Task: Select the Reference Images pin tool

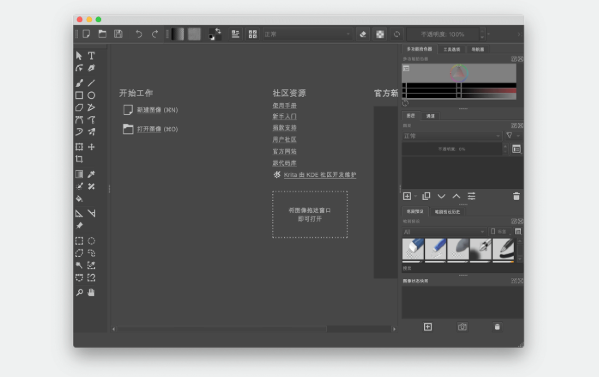Action: (x=79, y=226)
